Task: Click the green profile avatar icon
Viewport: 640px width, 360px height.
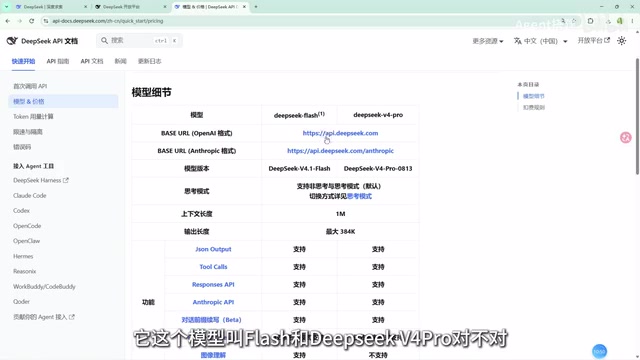Action: point(620,21)
